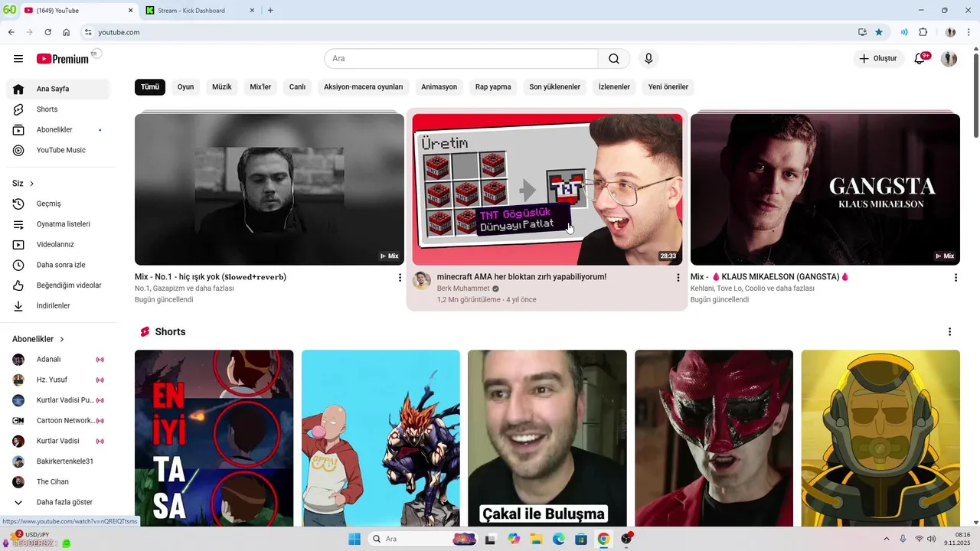This screenshot has width=980, height=551.
Task: Select the İzlenenler filter chip
Action: [614, 87]
